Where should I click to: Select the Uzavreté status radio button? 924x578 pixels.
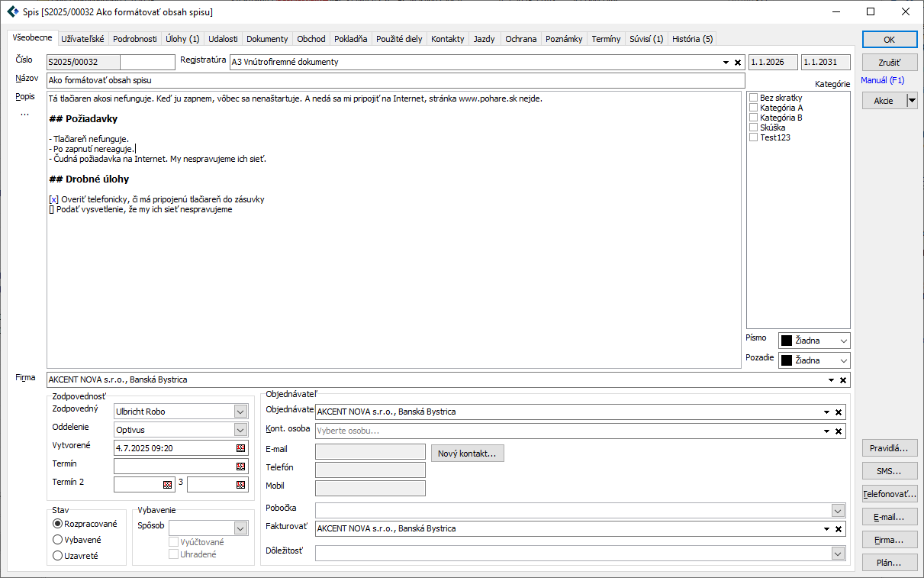click(x=57, y=556)
